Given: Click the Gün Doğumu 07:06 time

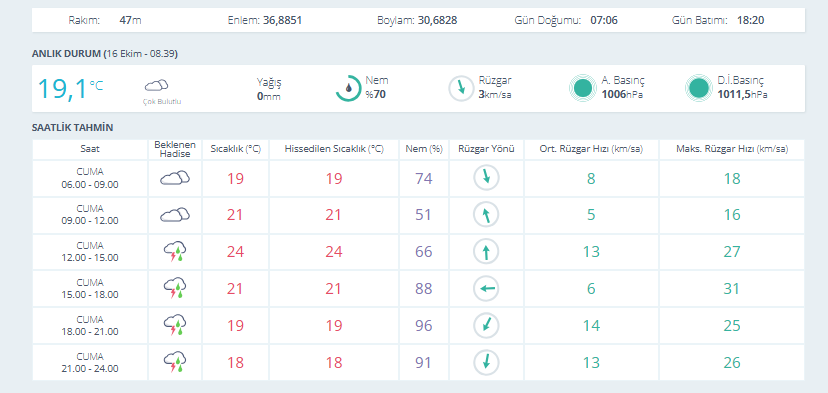Looking at the screenshot, I should coord(604,21).
